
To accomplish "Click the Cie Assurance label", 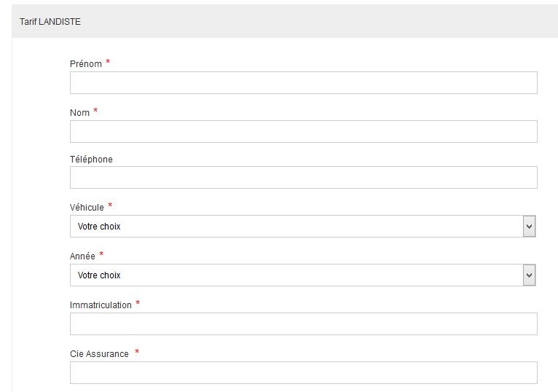I will click(x=99, y=354).
